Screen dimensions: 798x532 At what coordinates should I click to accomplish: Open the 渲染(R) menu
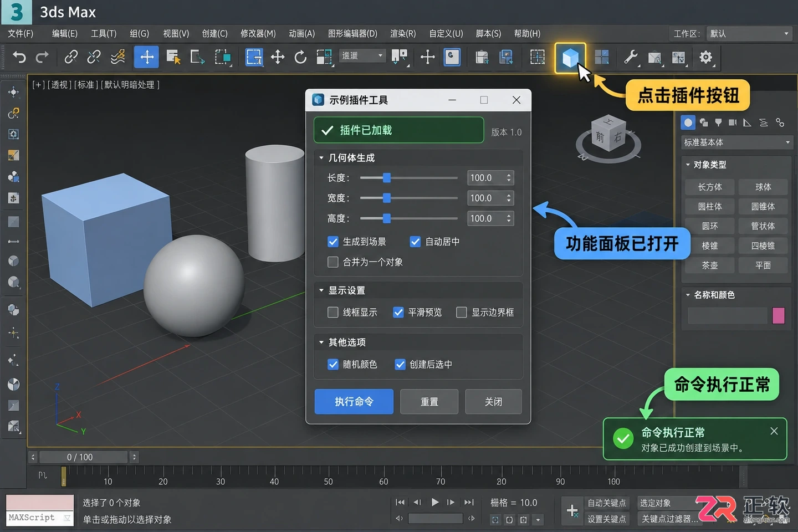403,34
